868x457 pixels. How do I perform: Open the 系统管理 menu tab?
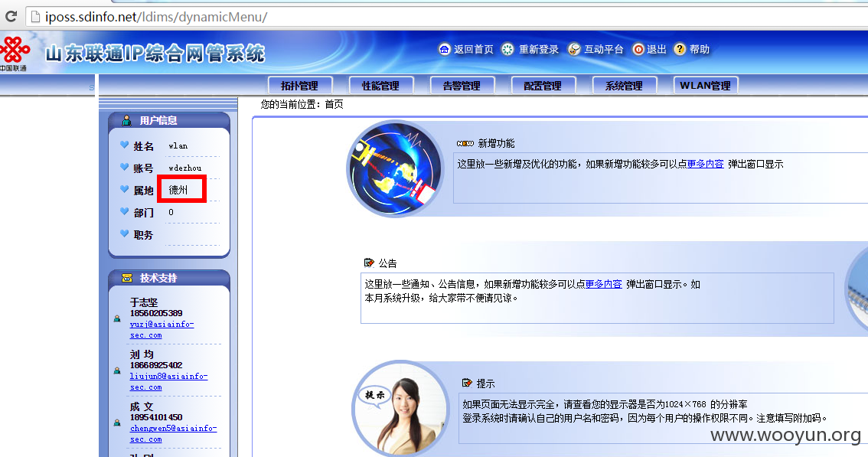[625, 86]
